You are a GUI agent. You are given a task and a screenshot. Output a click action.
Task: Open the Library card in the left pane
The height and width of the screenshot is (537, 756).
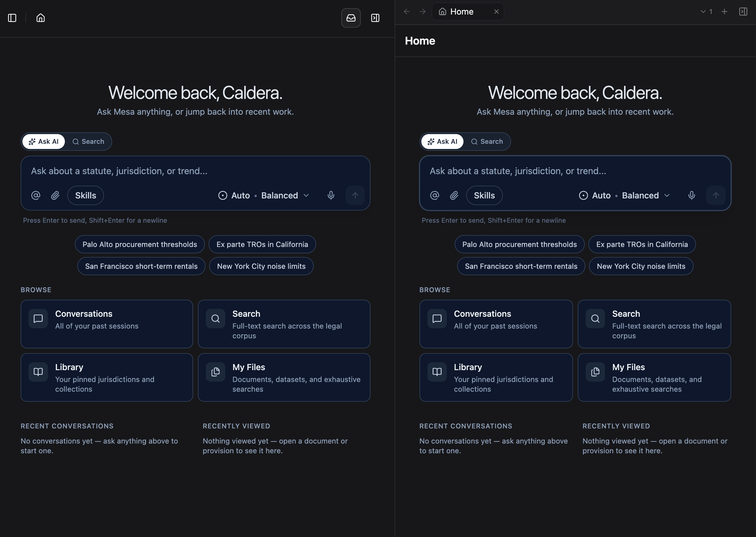click(x=107, y=377)
